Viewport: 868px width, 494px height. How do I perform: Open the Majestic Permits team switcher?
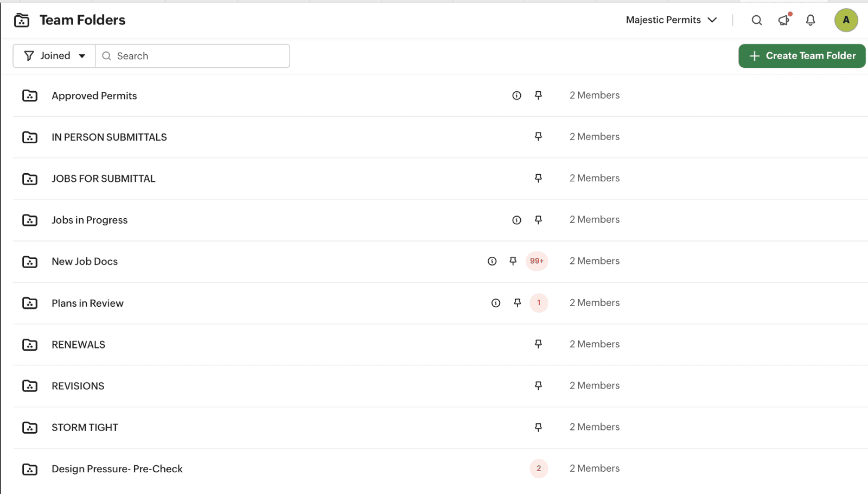671,20
